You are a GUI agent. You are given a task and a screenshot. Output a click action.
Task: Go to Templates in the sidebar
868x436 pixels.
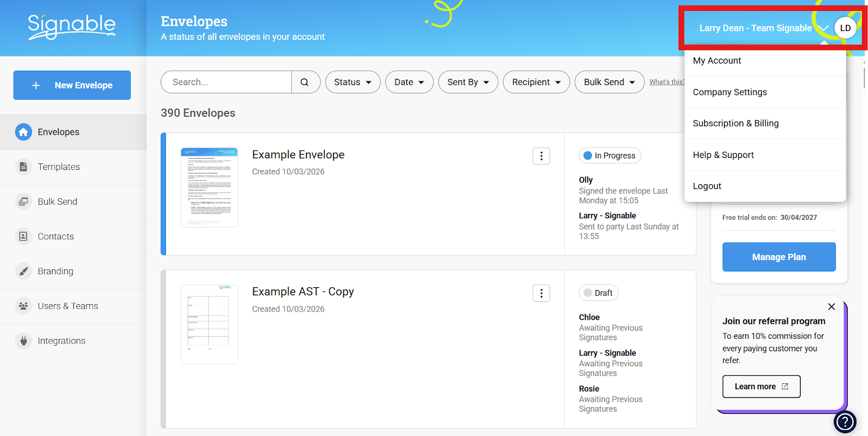pos(73,167)
